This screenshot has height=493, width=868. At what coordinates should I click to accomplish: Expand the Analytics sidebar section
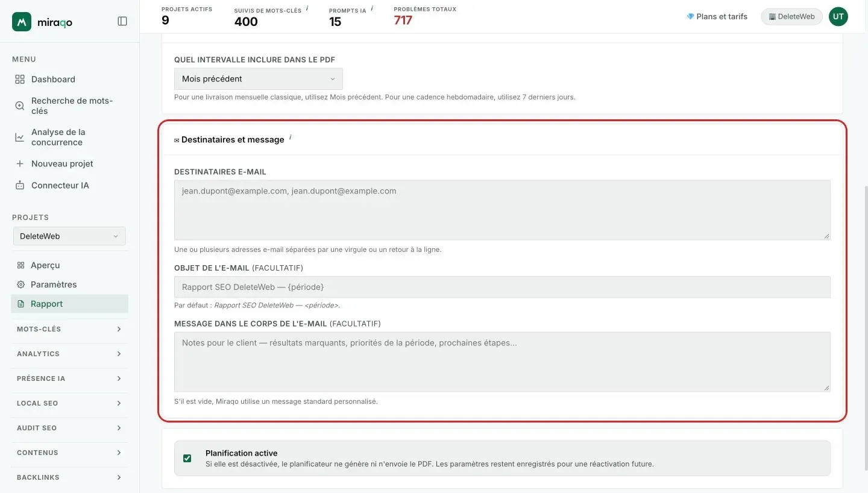(69, 354)
